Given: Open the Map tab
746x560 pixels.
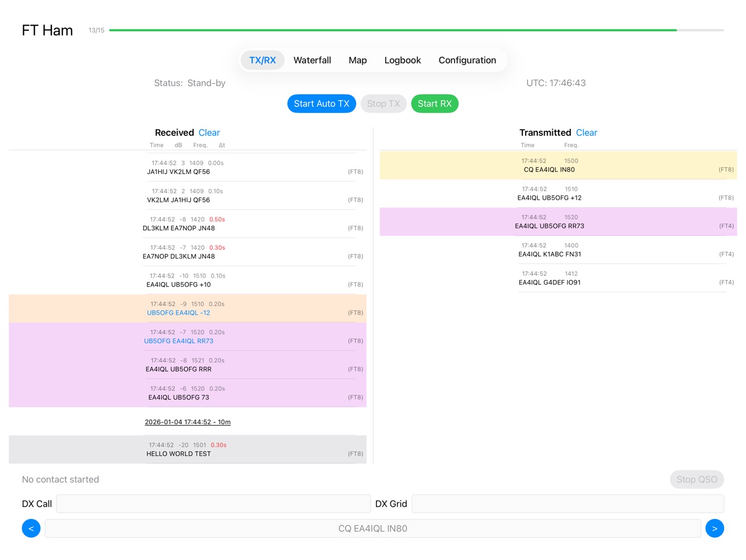Looking at the screenshot, I should click(358, 60).
